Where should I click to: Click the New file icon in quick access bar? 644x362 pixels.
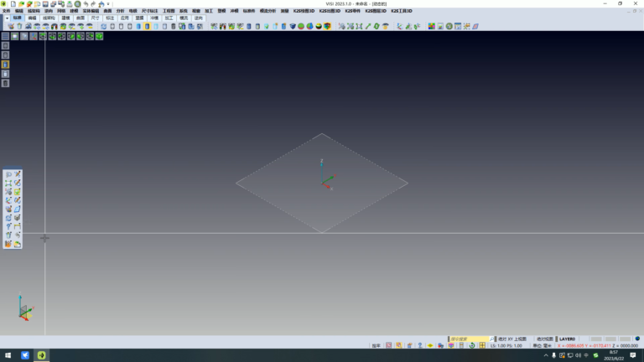coord(13,4)
